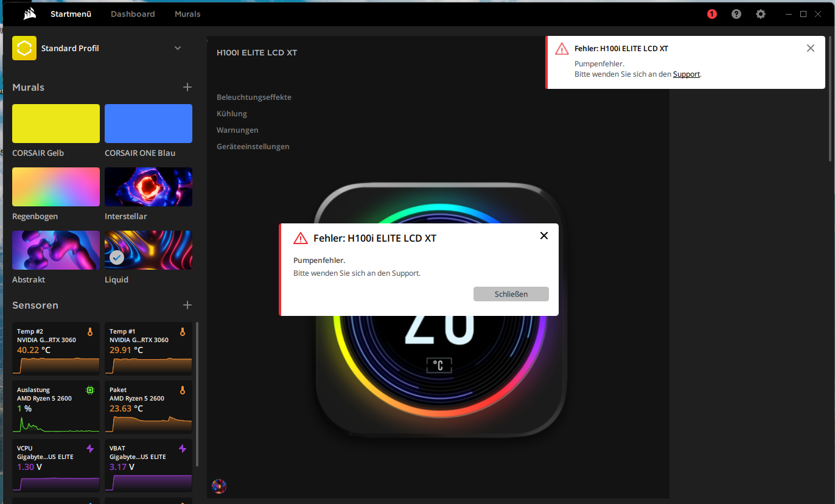Expand the Standard Profil dropdown

pos(178,48)
